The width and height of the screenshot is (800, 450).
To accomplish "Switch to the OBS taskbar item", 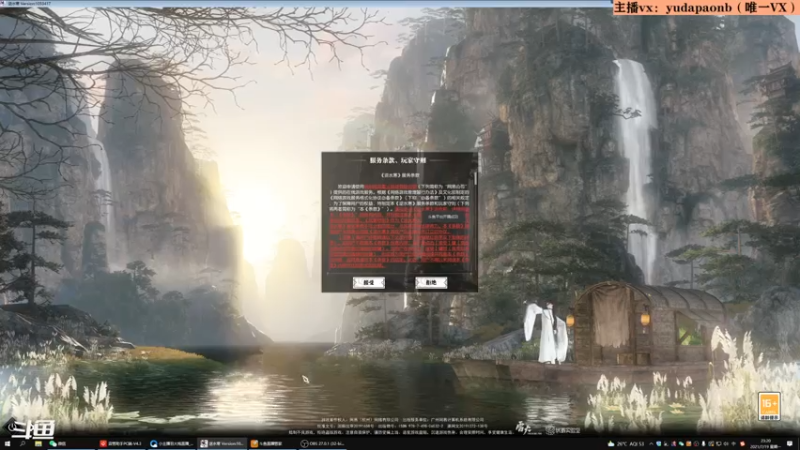I will point(322,444).
